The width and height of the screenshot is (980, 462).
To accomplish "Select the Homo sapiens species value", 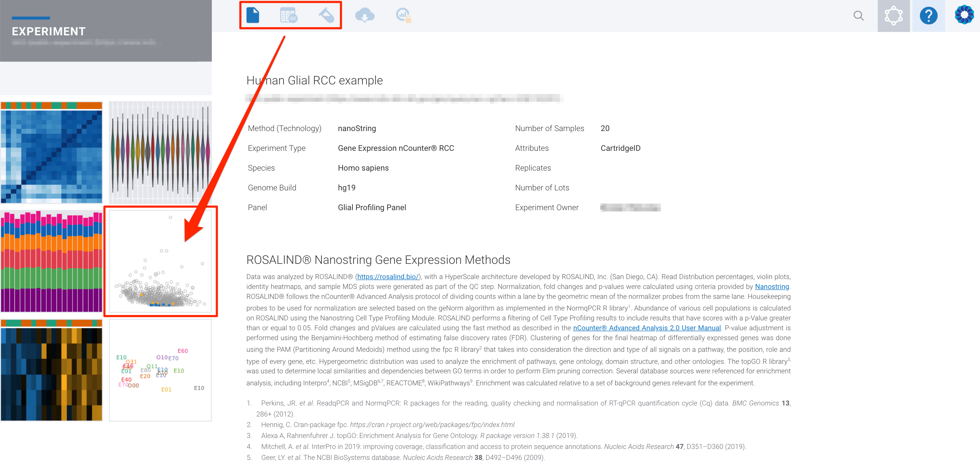I will (363, 168).
